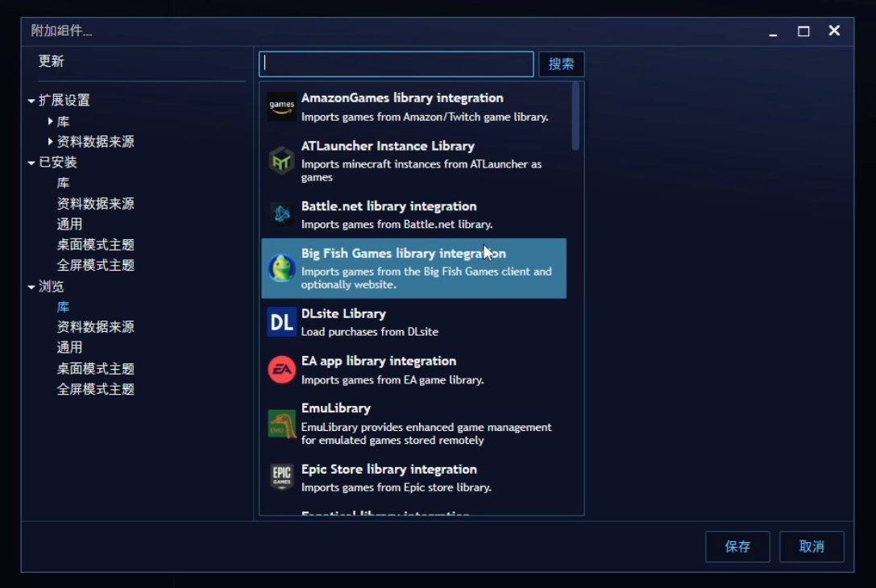Expand the 库 node under 扩展设置
This screenshot has width=876, height=588.
tap(50, 121)
